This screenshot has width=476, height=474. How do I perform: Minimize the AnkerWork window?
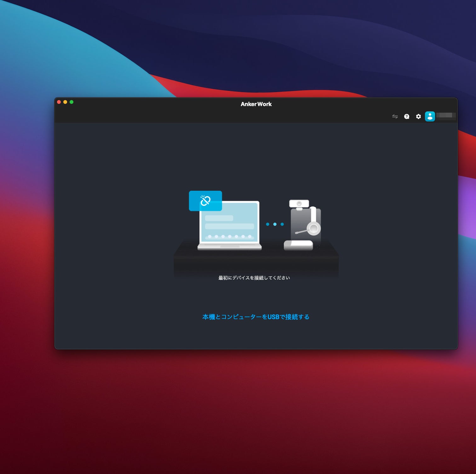pos(65,102)
